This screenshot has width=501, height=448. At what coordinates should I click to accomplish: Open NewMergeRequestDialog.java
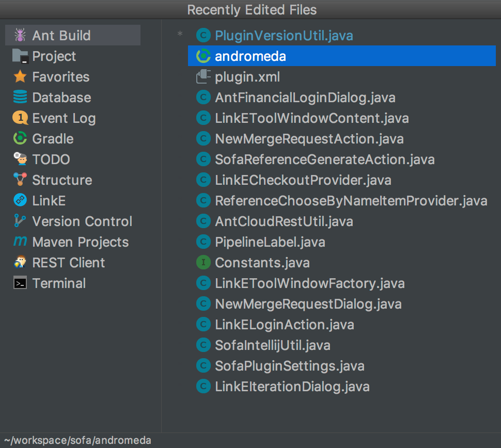click(x=342, y=303)
